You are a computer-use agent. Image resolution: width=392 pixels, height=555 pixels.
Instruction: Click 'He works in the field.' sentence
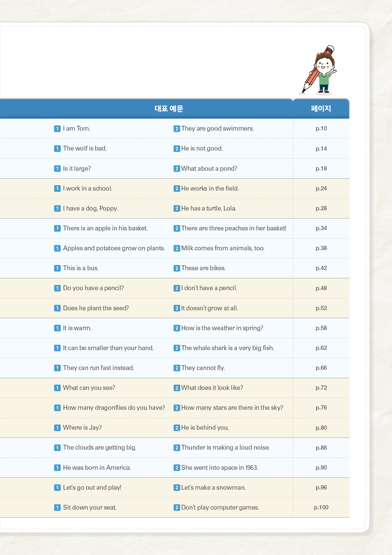[210, 188]
